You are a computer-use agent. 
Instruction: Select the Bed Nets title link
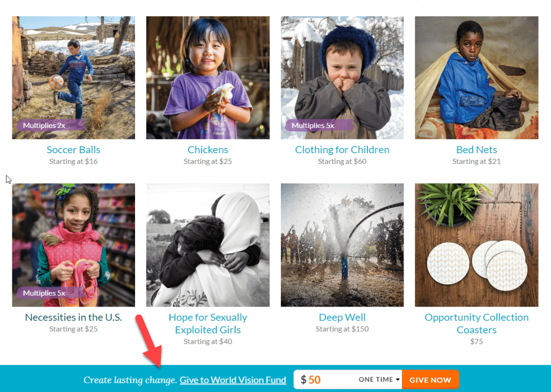click(x=477, y=149)
